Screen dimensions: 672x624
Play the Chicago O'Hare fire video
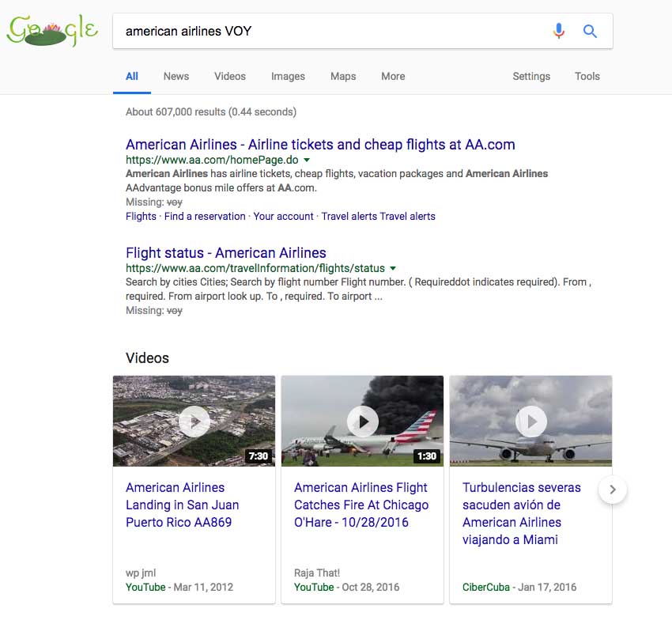(x=363, y=422)
